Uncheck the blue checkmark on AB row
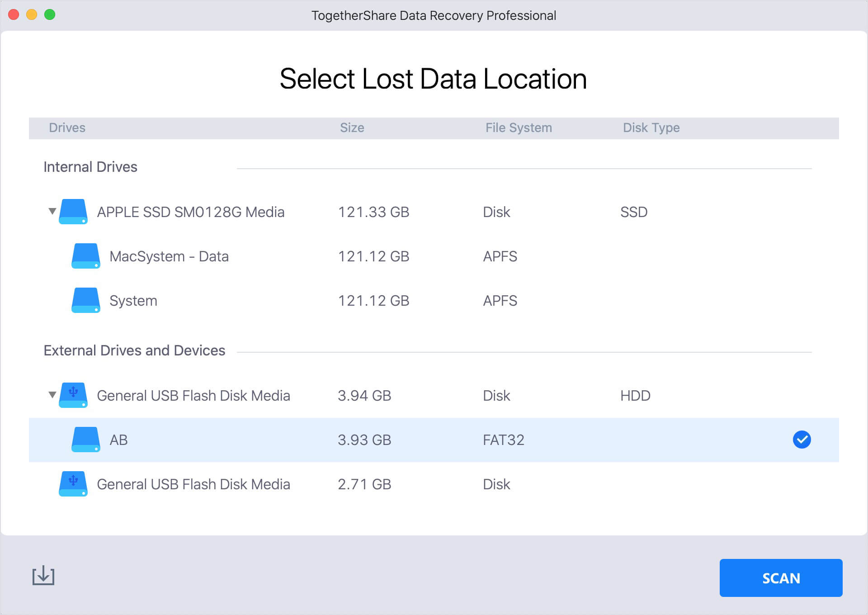Viewport: 868px width, 615px height. pos(802,440)
